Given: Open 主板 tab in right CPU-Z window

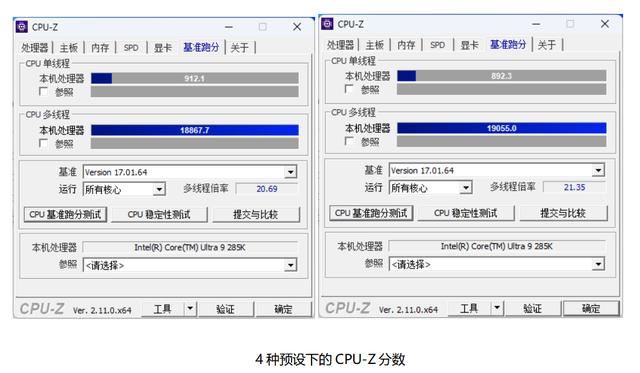Looking at the screenshot, I should (x=374, y=45).
